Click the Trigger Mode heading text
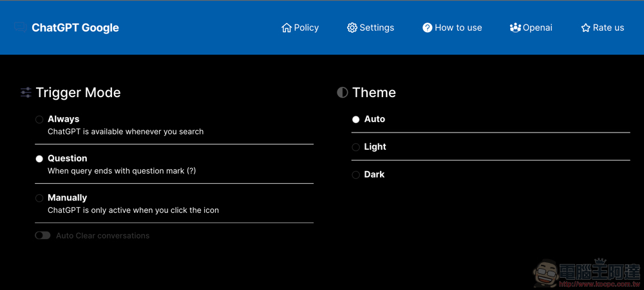644x290 pixels. click(78, 93)
